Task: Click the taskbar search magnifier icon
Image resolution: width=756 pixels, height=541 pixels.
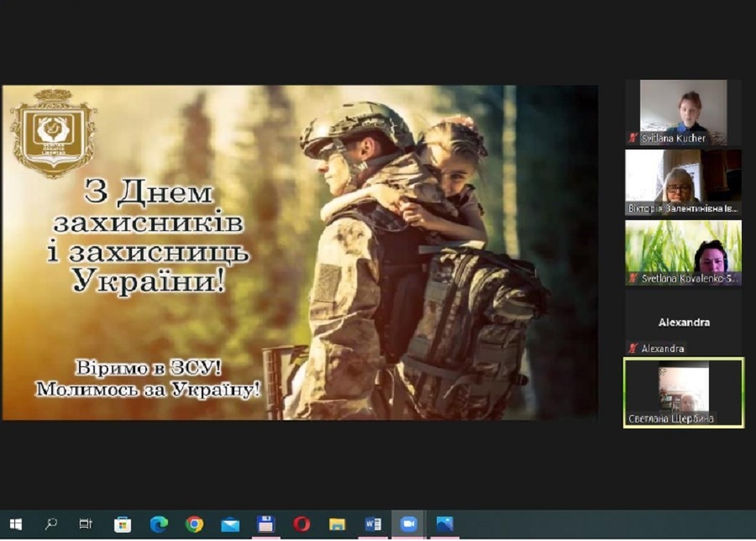Action: coord(51,524)
